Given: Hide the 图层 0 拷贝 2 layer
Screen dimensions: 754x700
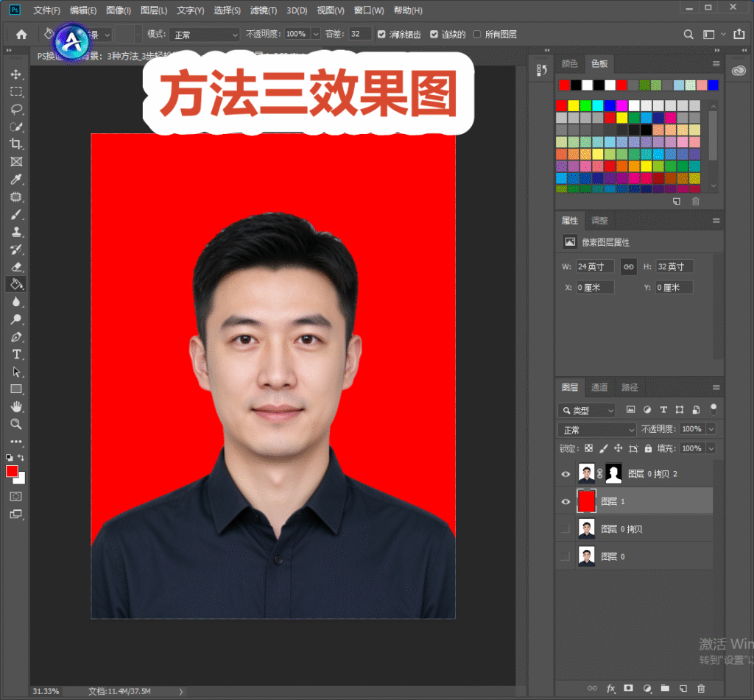Looking at the screenshot, I should pyautogui.click(x=565, y=474).
